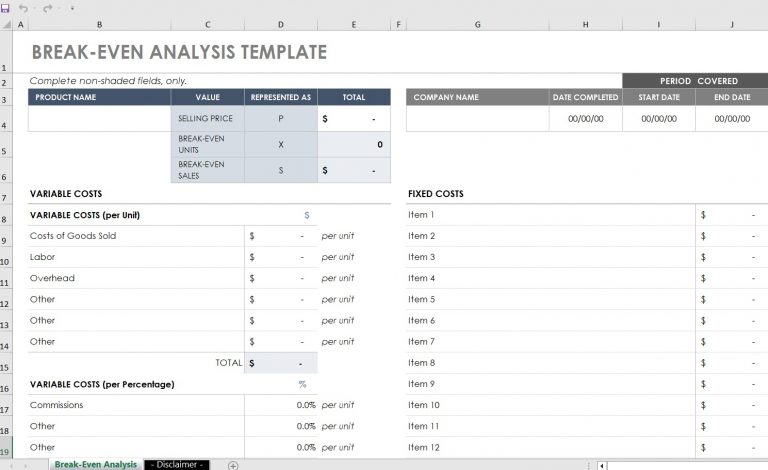Click the Redo arrow icon
The height and width of the screenshot is (470, 768).
pyautogui.click(x=48, y=8)
